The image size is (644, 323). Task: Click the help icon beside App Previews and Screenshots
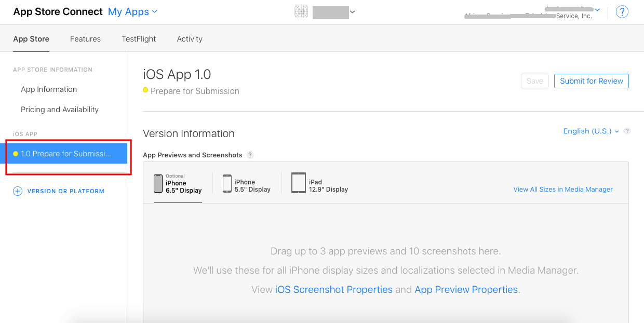point(250,155)
